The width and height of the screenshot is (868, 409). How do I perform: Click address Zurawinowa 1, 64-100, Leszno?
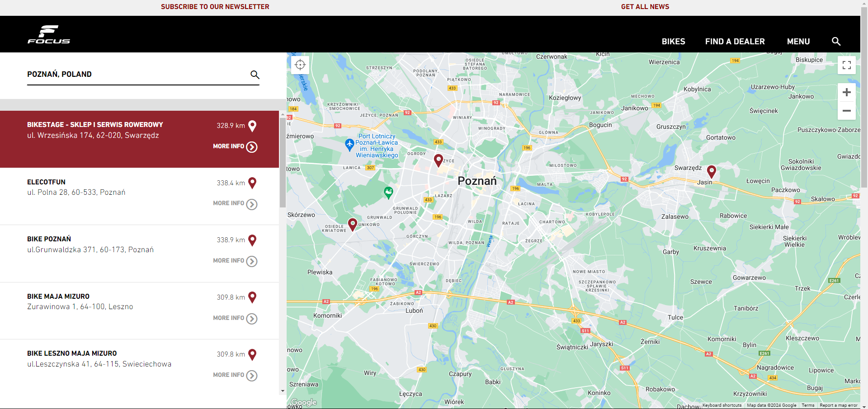click(x=80, y=307)
